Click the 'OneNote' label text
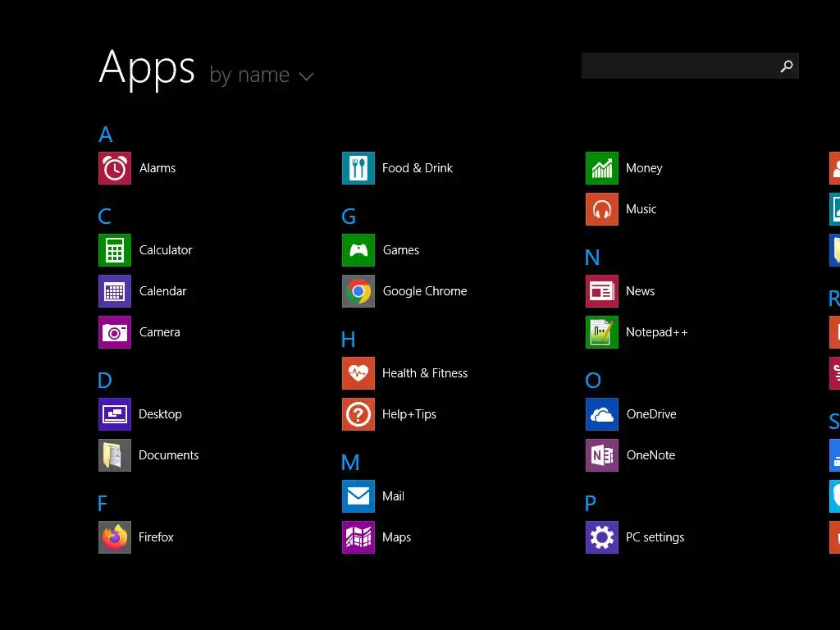The height and width of the screenshot is (630, 840). point(651,455)
